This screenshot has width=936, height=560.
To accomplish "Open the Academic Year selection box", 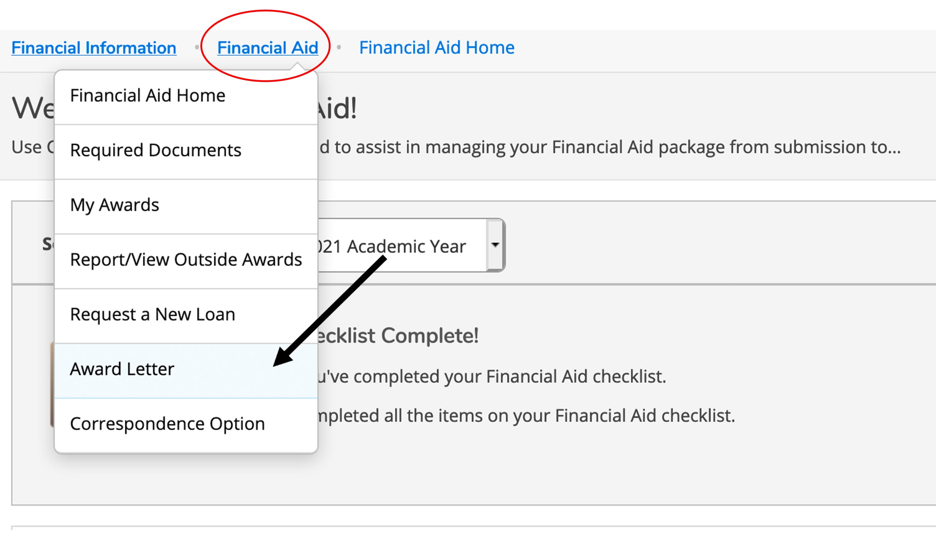I will [401, 246].
